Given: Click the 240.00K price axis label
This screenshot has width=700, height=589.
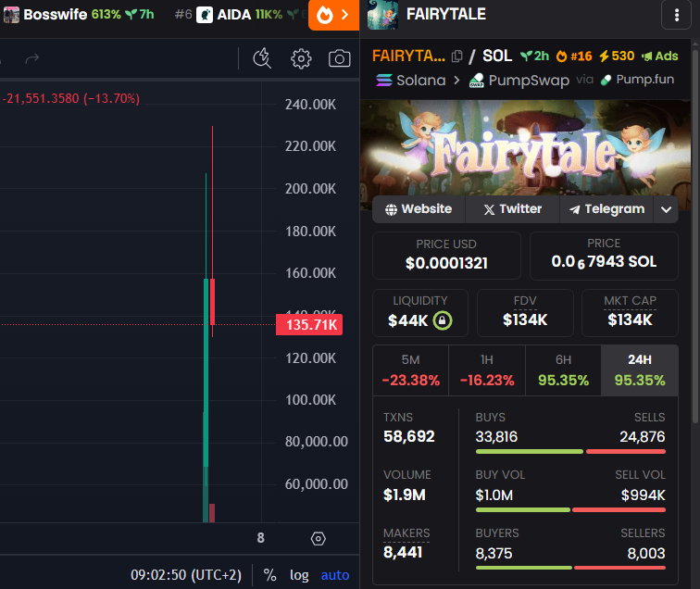Looking at the screenshot, I should 310,105.
